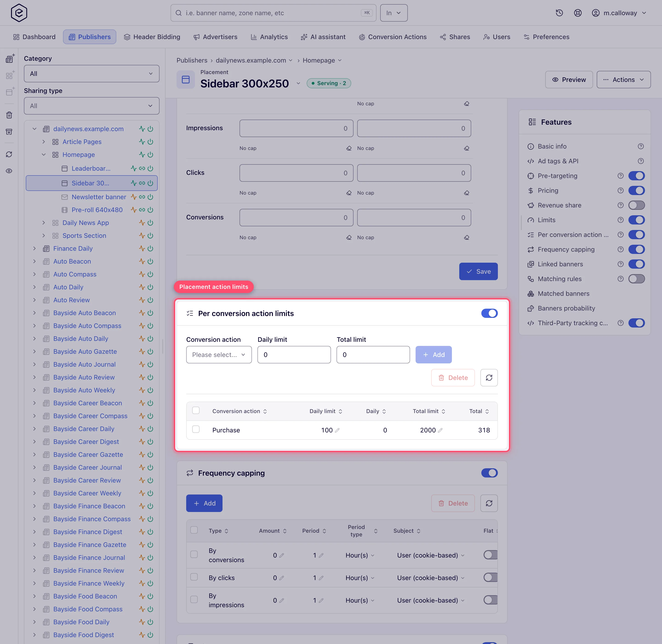662x644 pixels.
Task: Click the eye icon in left sidebar
Action: 9,171
